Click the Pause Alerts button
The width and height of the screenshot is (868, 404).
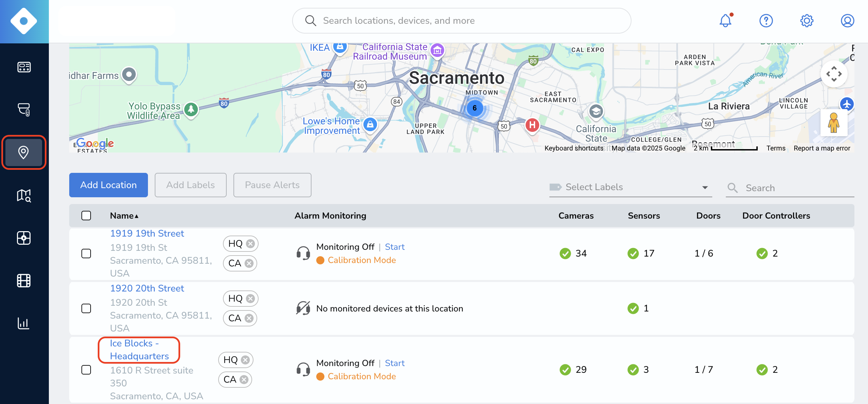point(272,185)
